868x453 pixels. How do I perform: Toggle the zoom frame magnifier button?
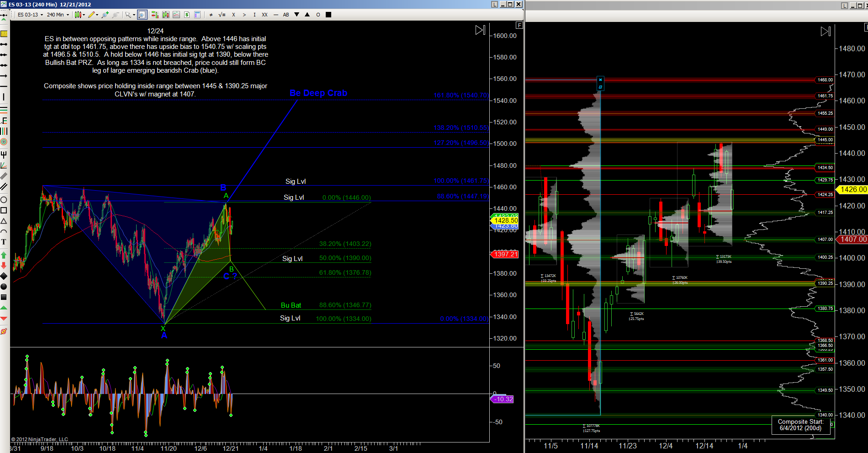click(142, 15)
